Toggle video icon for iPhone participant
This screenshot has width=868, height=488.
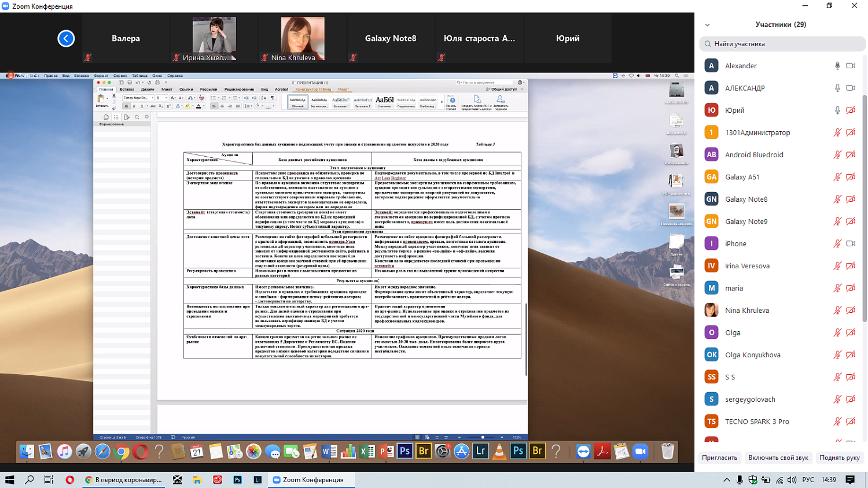(851, 244)
